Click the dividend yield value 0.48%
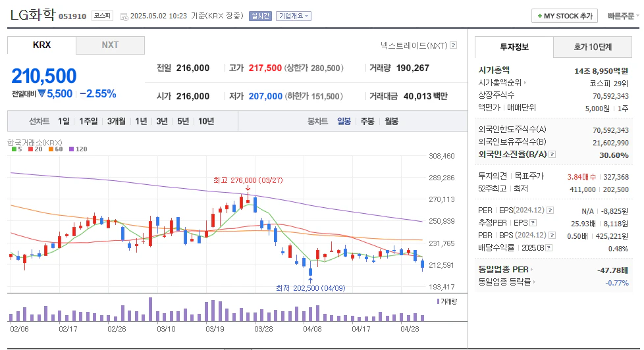 pos(618,249)
